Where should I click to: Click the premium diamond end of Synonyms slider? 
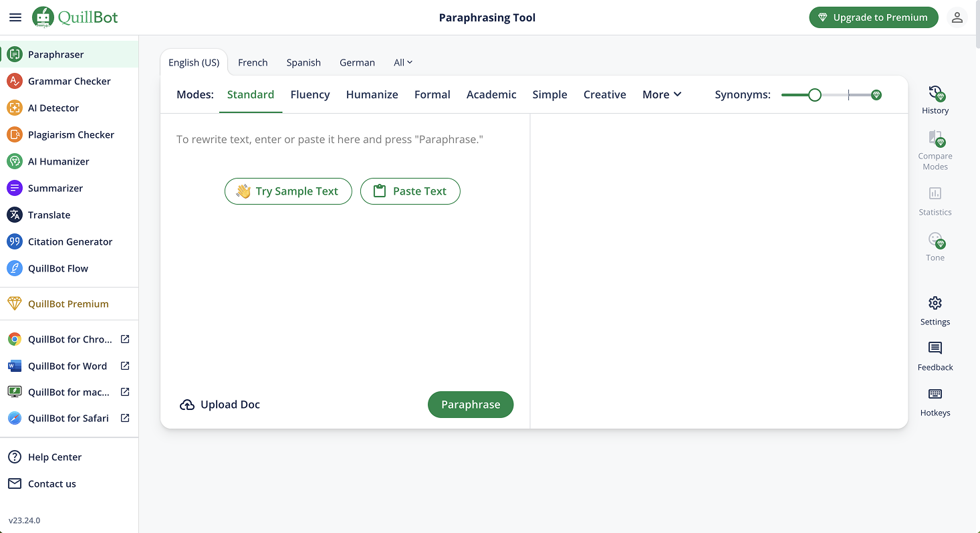876,95
